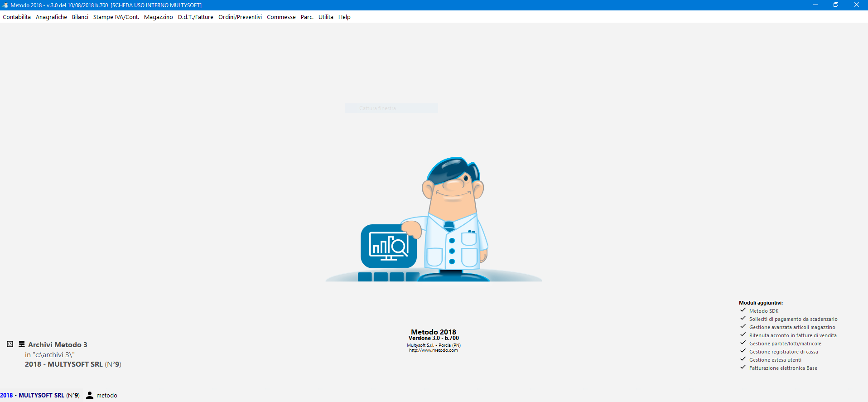The width and height of the screenshot is (868, 402).
Task: Click the checkmark beside Gestione avanzata articoli magazzino
Action: [x=743, y=327]
